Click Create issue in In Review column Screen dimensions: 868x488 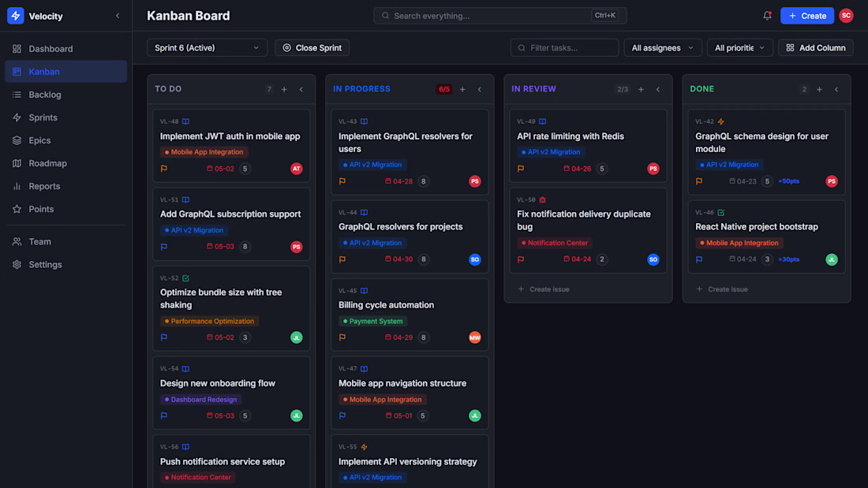(544, 289)
